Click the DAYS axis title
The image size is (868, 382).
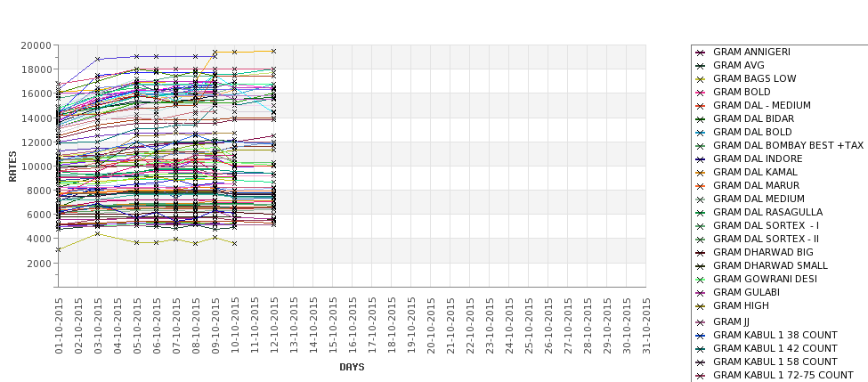click(352, 367)
